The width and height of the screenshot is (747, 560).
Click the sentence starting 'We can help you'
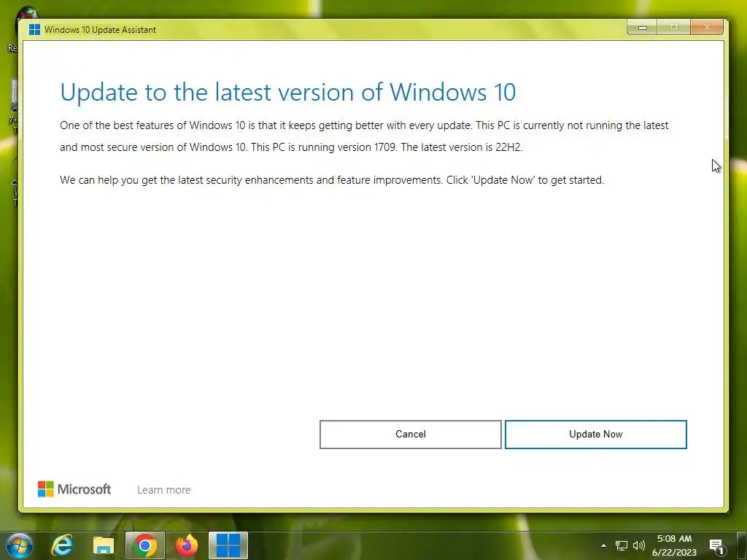332,180
